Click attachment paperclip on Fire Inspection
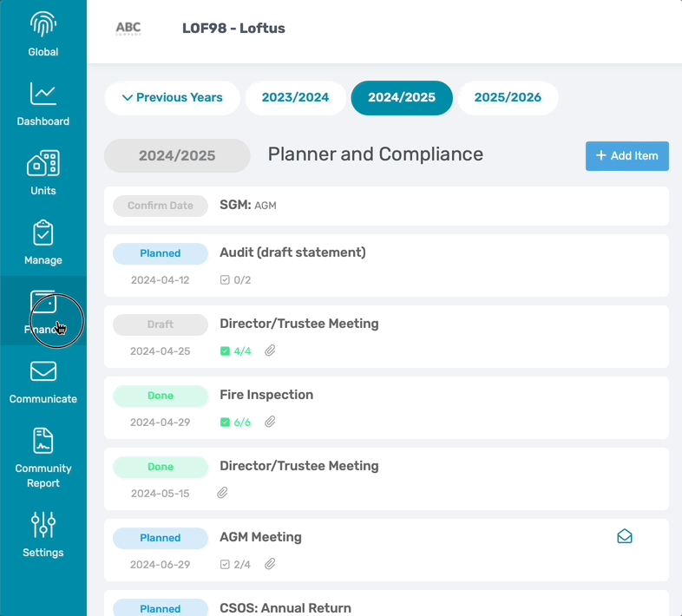This screenshot has width=682, height=616. point(270,422)
